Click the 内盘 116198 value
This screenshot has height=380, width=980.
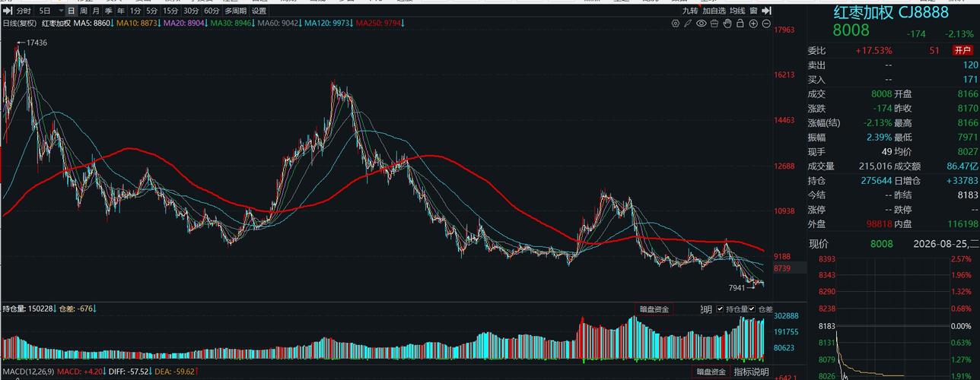pyautogui.click(x=963, y=223)
